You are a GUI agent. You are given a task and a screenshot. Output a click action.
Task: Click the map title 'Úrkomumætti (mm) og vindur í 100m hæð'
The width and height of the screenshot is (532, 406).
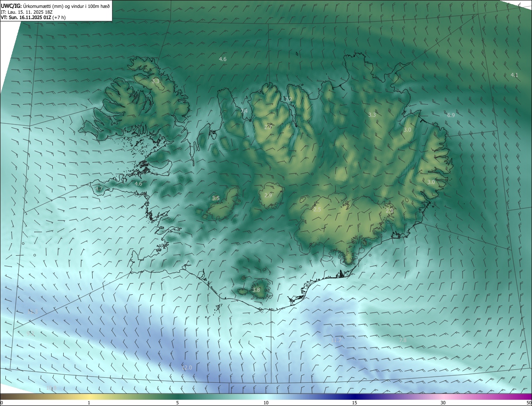pyautogui.click(x=66, y=6)
